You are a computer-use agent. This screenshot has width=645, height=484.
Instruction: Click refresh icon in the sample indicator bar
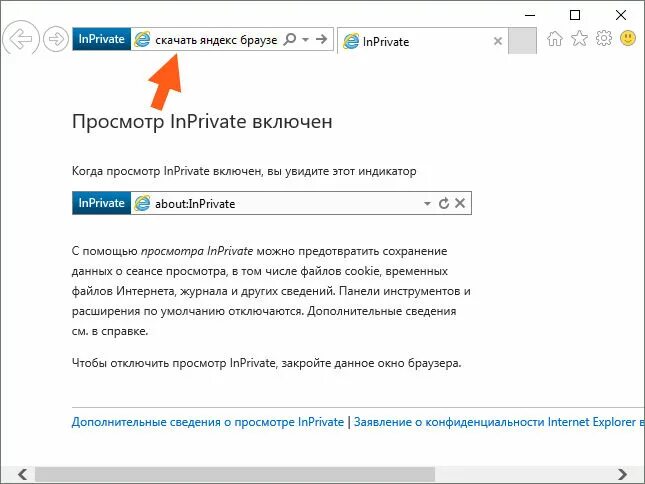(443, 203)
